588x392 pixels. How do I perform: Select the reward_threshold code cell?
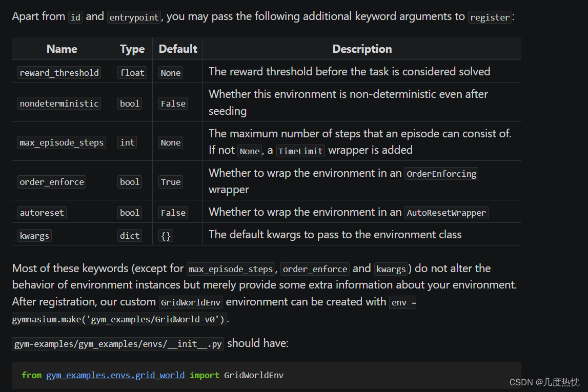pos(59,73)
